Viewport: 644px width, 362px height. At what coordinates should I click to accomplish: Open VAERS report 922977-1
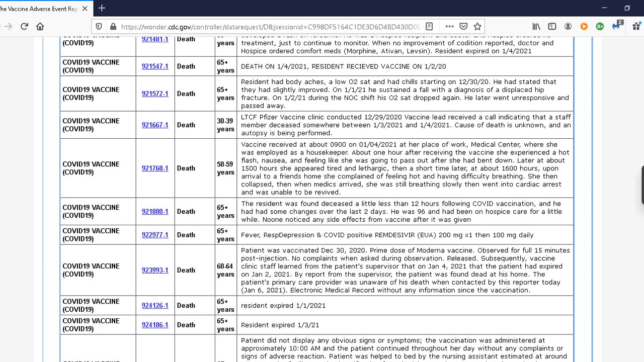click(x=155, y=235)
